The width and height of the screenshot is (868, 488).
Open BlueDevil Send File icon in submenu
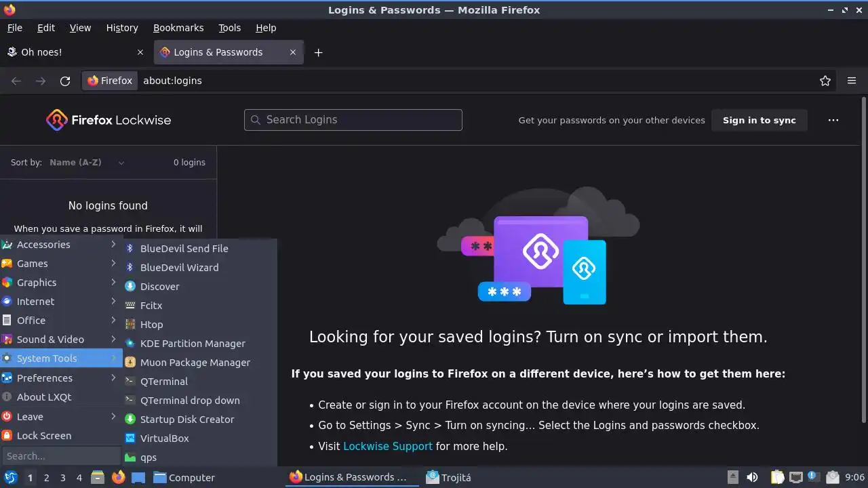tap(130, 249)
